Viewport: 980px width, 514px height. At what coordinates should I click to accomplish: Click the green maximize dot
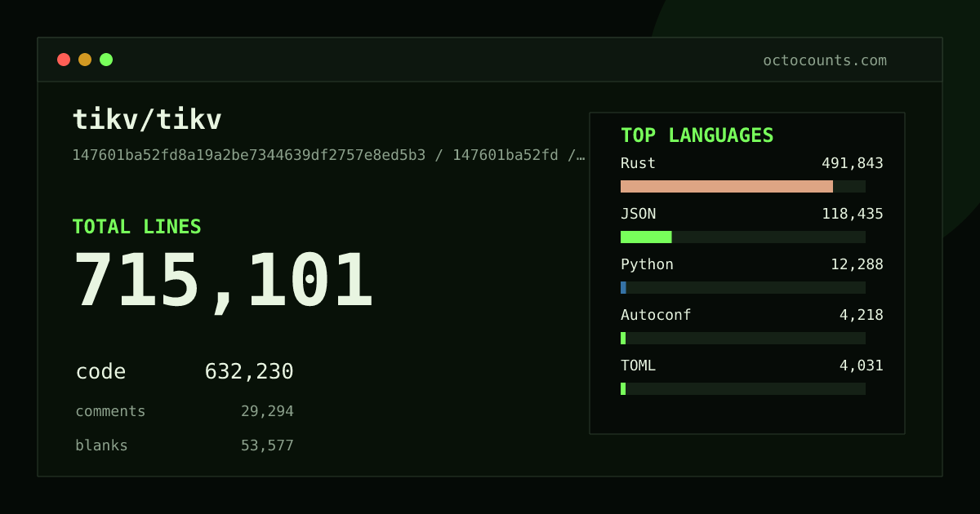pos(106,60)
